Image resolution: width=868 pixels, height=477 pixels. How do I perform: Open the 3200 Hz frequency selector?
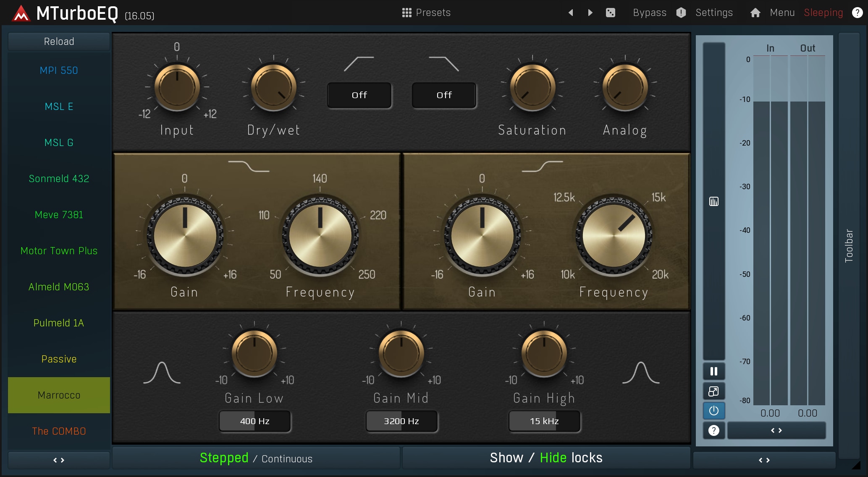point(401,421)
